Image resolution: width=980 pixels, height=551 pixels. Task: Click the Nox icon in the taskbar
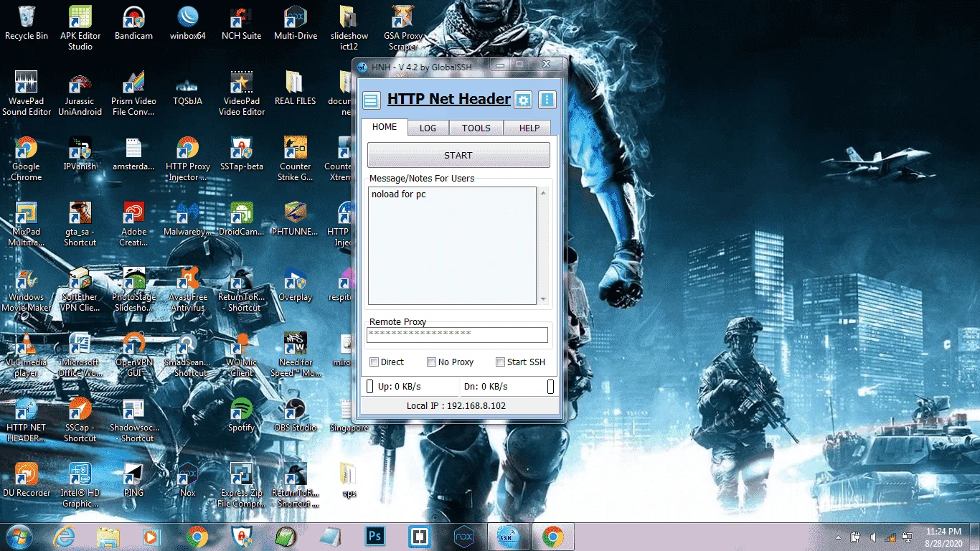tap(464, 537)
